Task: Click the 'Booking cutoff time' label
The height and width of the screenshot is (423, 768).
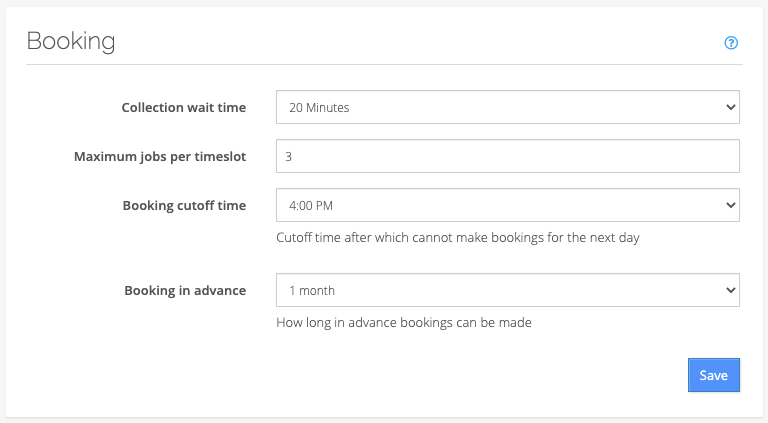Action: point(184,206)
